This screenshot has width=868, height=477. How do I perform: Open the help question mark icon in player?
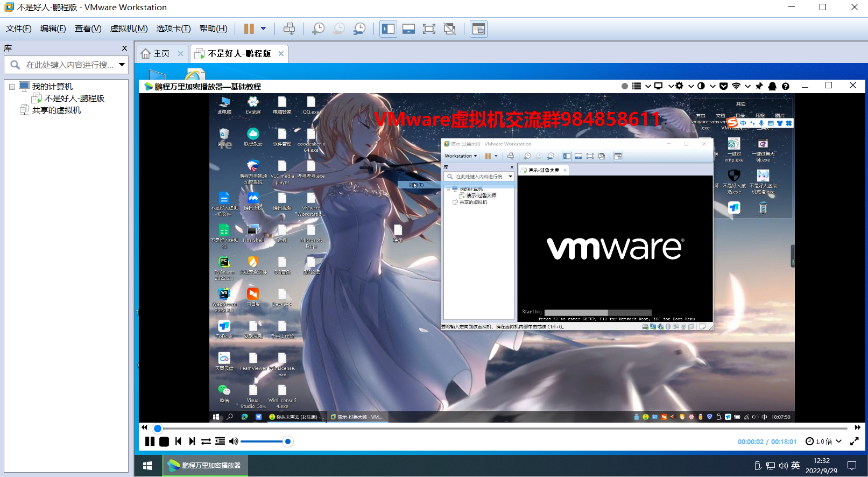coord(786,86)
